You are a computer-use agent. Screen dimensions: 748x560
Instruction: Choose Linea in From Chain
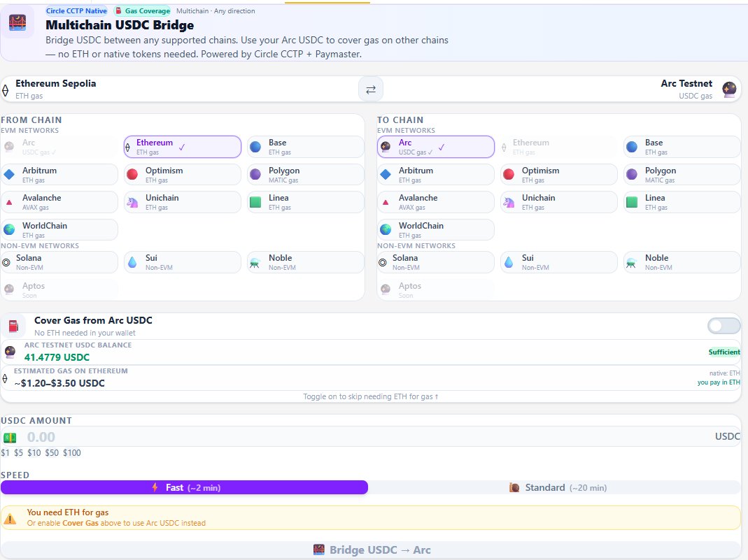[306, 202]
